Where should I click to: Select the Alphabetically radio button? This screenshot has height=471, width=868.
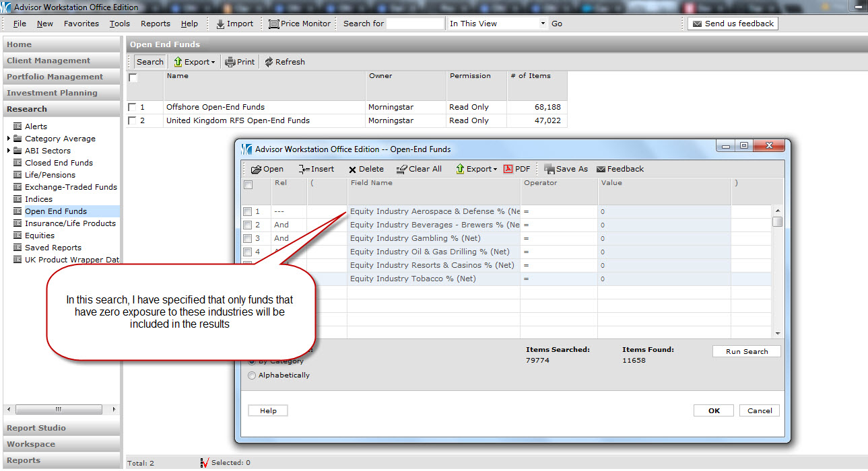click(x=253, y=375)
